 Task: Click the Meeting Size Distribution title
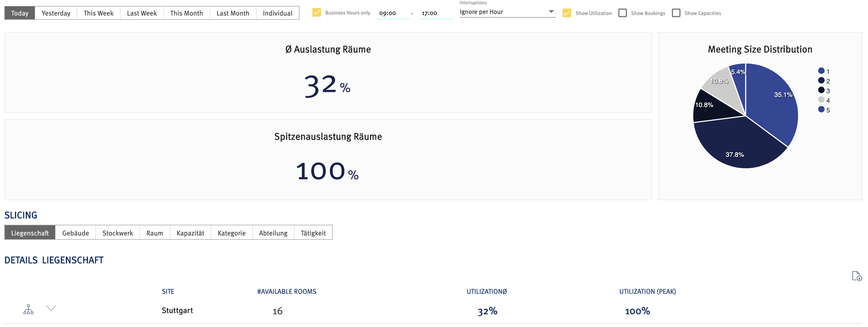[x=760, y=49]
